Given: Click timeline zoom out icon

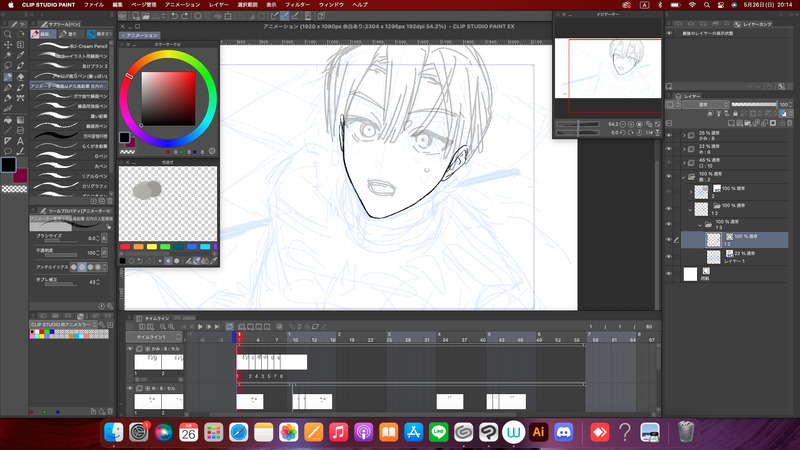Looking at the screenshot, I should (163, 327).
